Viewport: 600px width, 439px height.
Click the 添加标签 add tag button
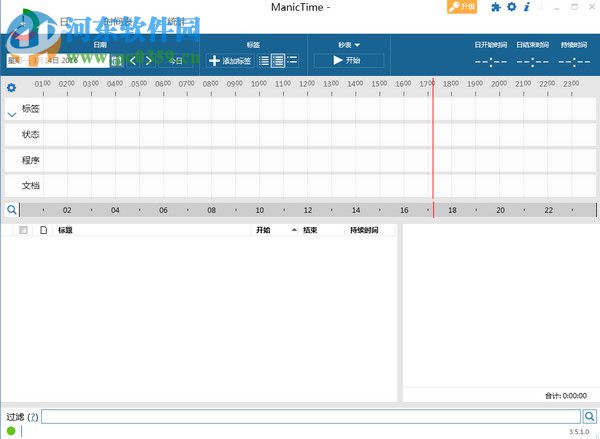coord(230,60)
